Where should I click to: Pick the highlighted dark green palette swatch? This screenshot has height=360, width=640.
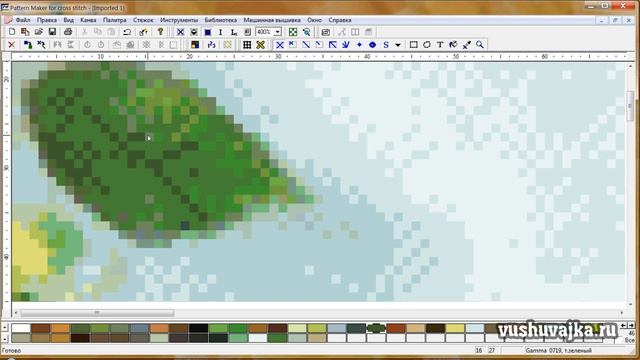coord(376,328)
